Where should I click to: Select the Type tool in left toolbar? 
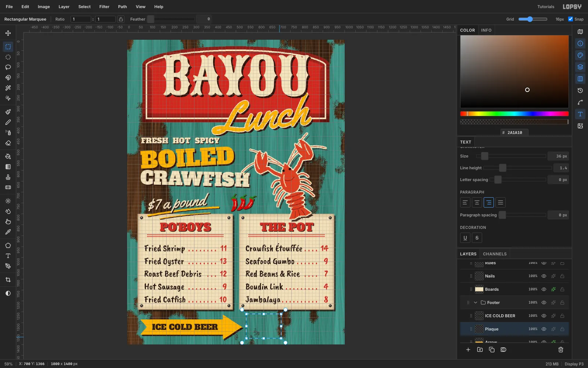coord(8,256)
